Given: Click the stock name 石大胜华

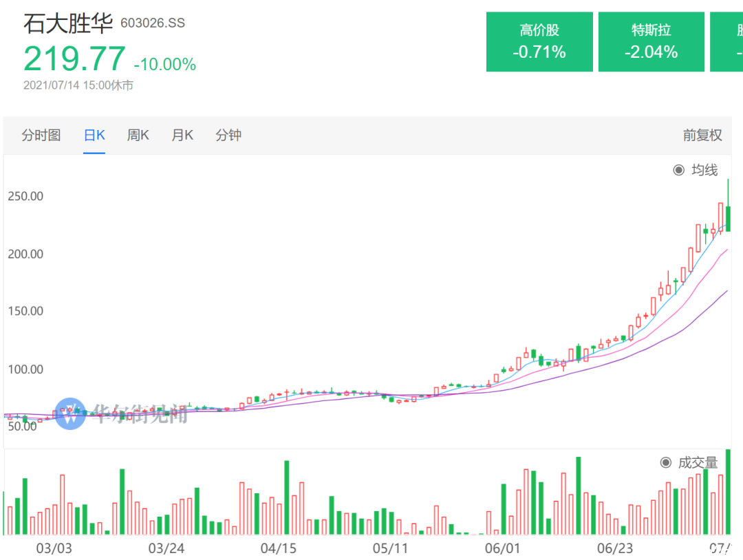Looking at the screenshot, I should pos(67,23).
